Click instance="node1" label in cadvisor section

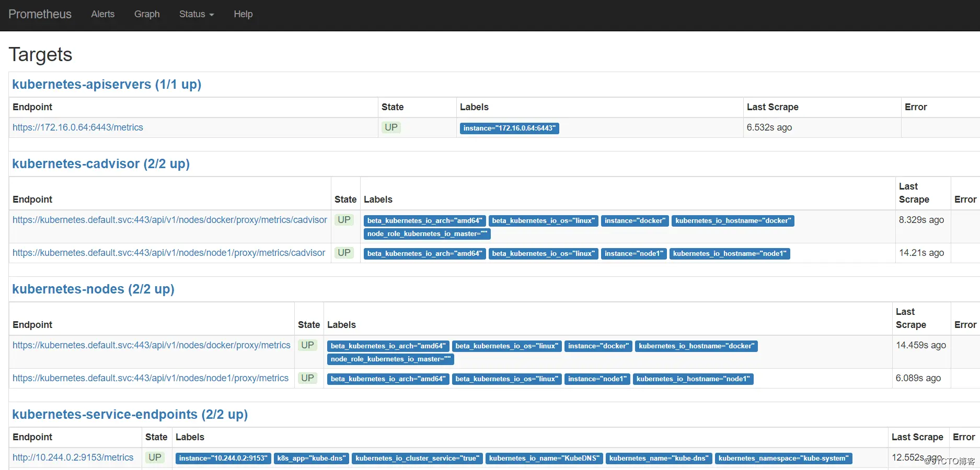tap(634, 254)
